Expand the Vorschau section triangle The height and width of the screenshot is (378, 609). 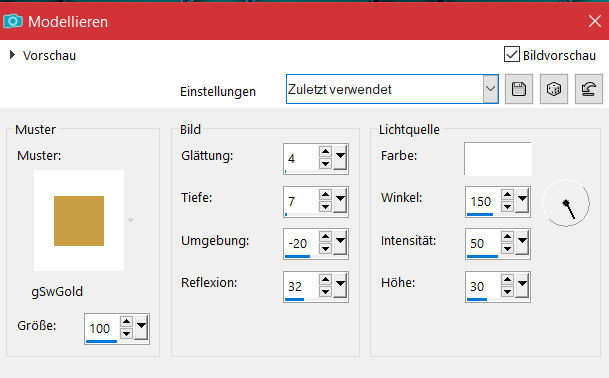click(12, 54)
